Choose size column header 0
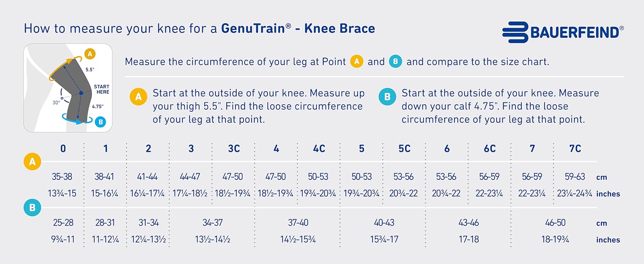644x264 pixels. 63,149
